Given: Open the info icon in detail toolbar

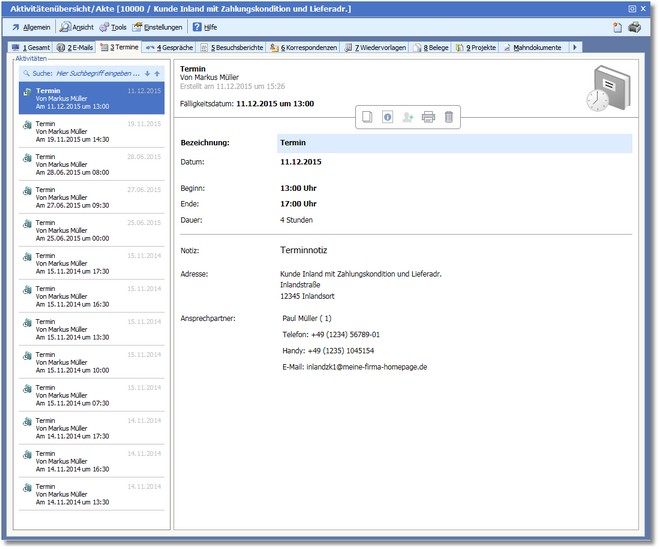Looking at the screenshot, I should click(x=388, y=117).
